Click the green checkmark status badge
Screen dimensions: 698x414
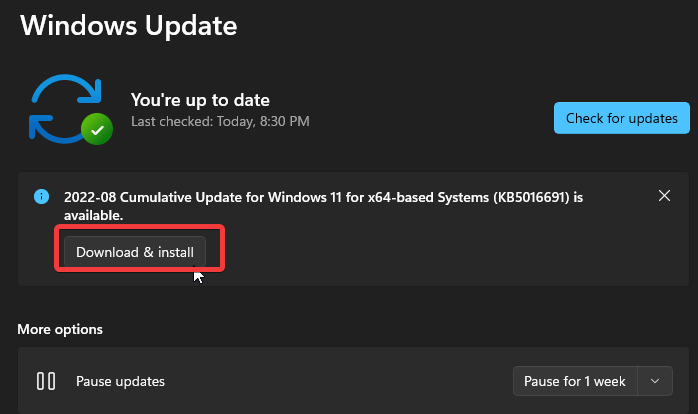pyautogui.click(x=96, y=129)
